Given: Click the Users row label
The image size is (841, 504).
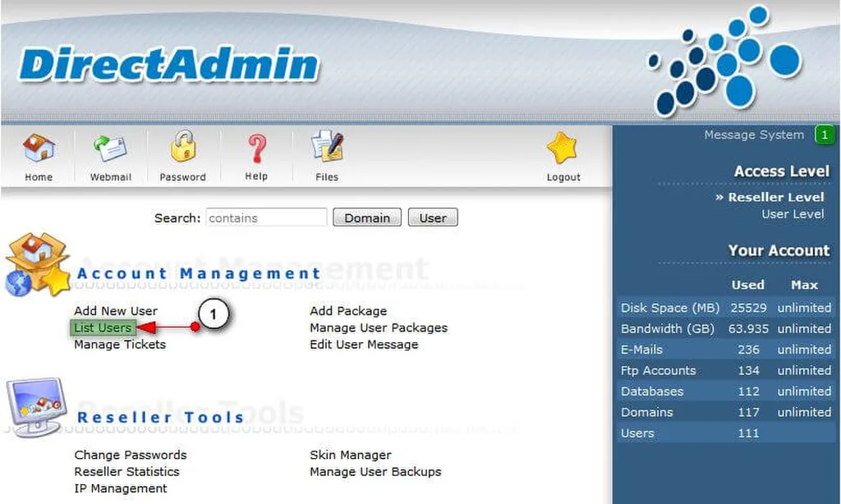Looking at the screenshot, I should [637, 433].
